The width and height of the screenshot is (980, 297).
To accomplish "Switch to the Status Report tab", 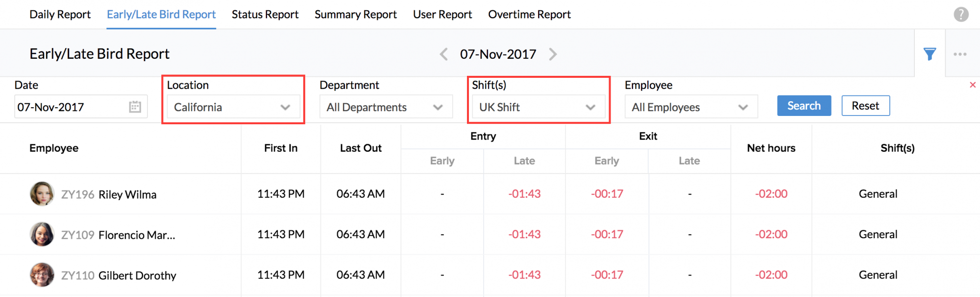I will tap(265, 15).
